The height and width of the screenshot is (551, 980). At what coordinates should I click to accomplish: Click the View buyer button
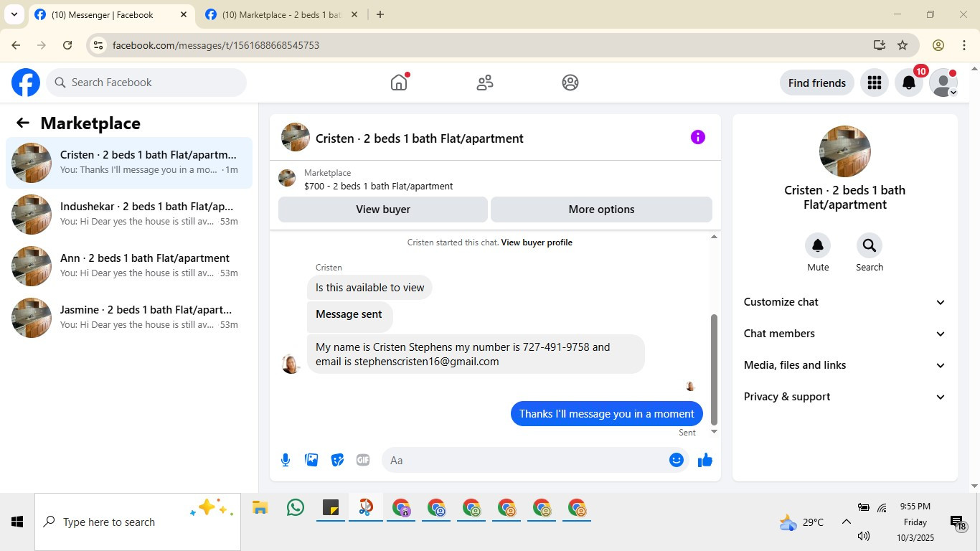click(x=383, y=209)
